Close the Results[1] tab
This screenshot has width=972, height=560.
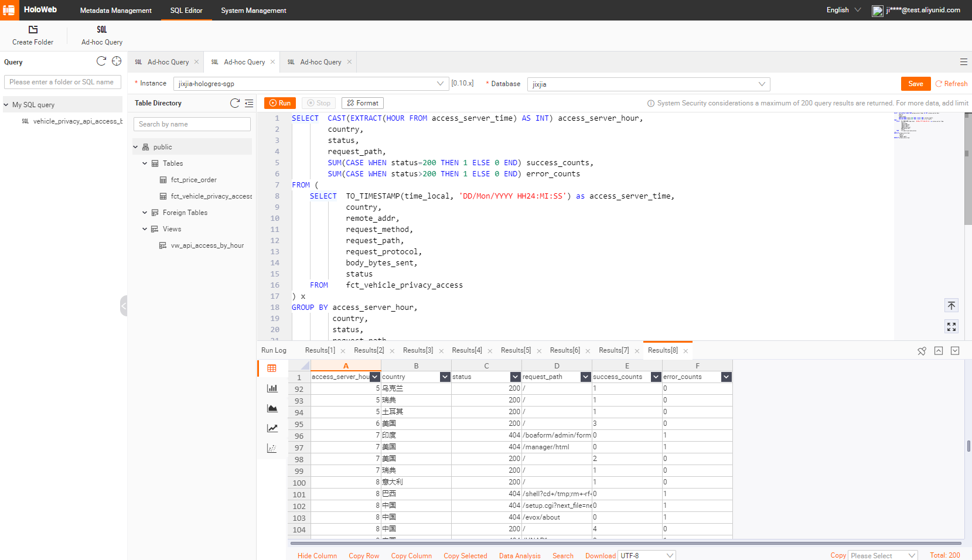pyautogui.click(x=343, y=351)
